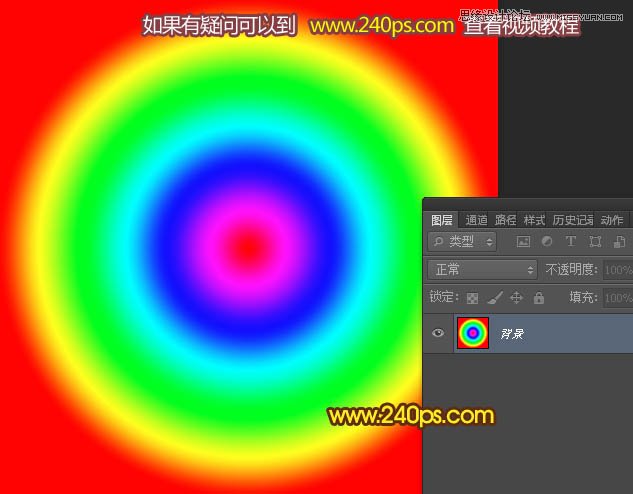
Task: Toggle lock transparent pixels icon
Action: click(472, 298)
